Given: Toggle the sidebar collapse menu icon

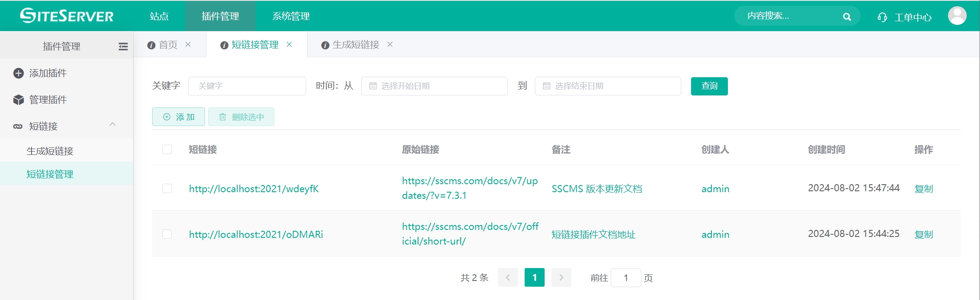Looking at the screenshot, I should coord(123,47).
